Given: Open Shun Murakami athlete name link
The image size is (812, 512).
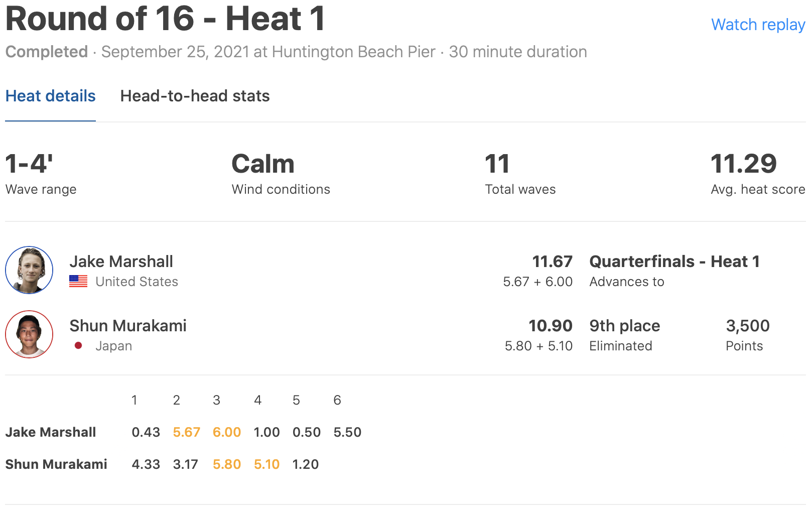Looking at the screenshot, I should (128, 326).
